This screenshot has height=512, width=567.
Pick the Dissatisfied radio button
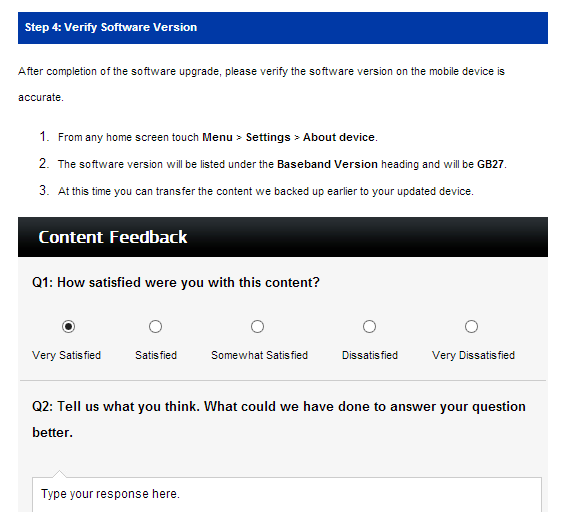(x=369, y=327)
